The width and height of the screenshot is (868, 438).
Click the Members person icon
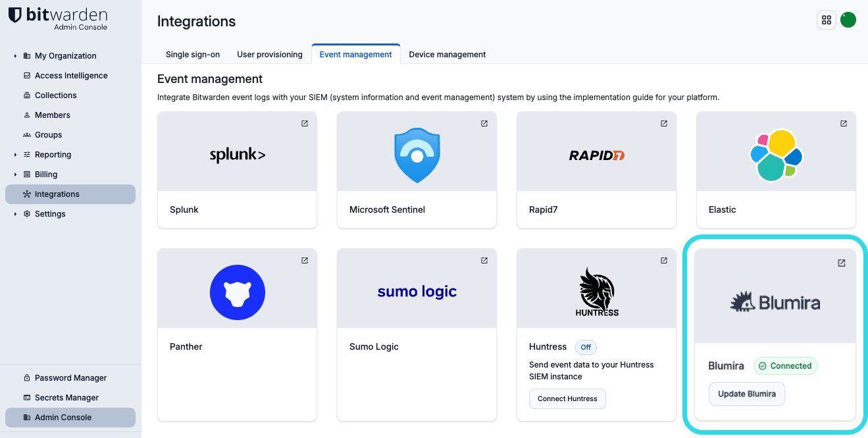point(27,115)
